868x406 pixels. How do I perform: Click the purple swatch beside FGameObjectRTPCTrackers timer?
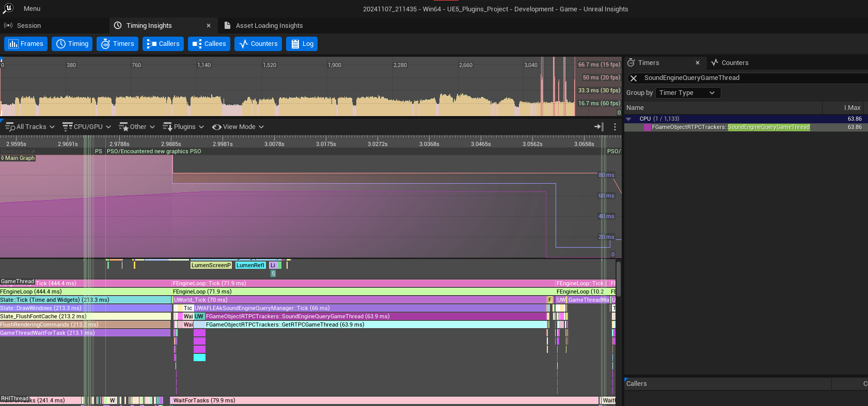pyautogui.click(x=648, y=127)
